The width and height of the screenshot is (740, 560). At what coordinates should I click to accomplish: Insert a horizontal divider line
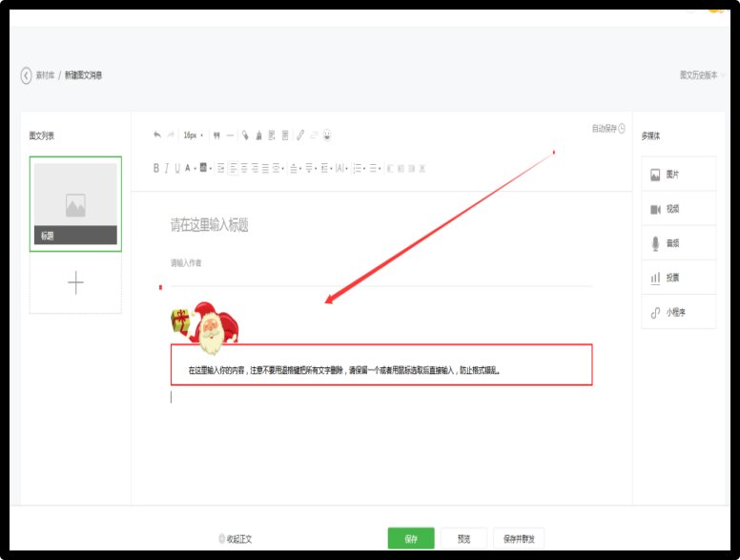click(x=230, y=135)
